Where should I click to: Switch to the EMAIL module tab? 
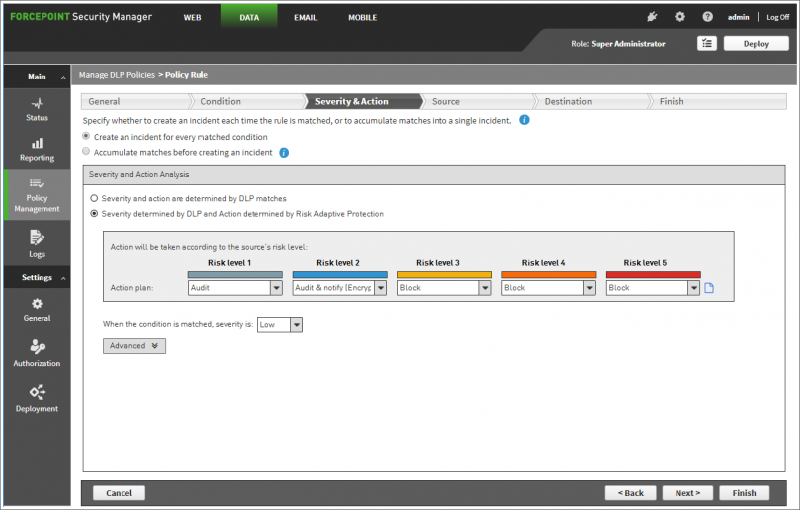point(306,17)
